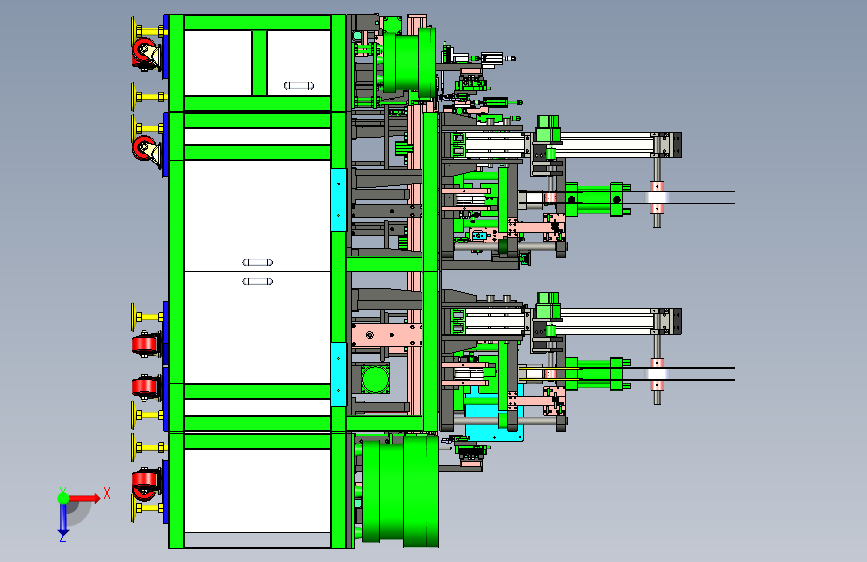Select the square green fan housing part
This screenshot has height=562, width=867.
[375, 378]
